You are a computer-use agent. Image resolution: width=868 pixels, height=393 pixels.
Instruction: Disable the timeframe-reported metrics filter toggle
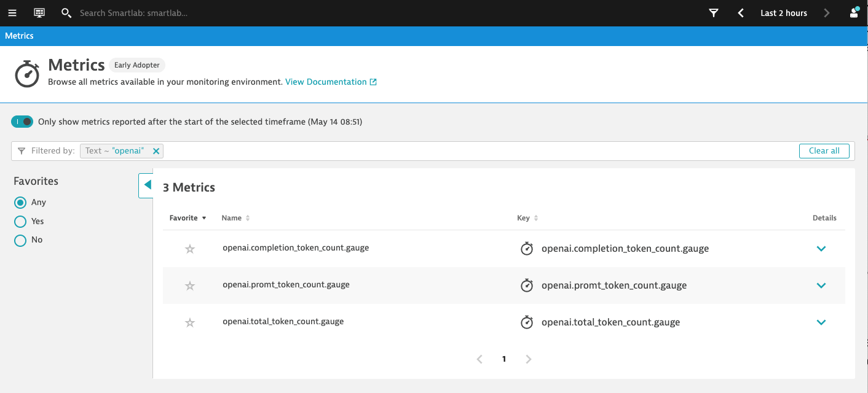click(22, 121)
